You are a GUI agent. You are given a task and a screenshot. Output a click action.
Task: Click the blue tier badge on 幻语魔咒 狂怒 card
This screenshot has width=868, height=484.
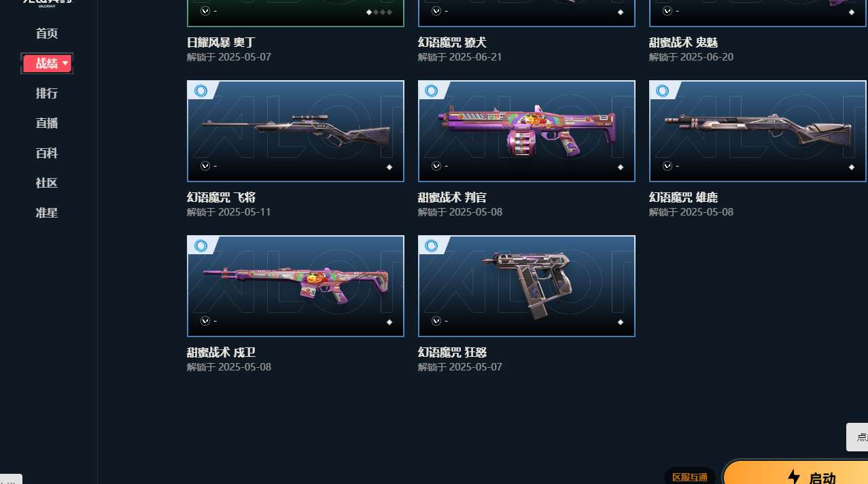click(x=432, y=245)
